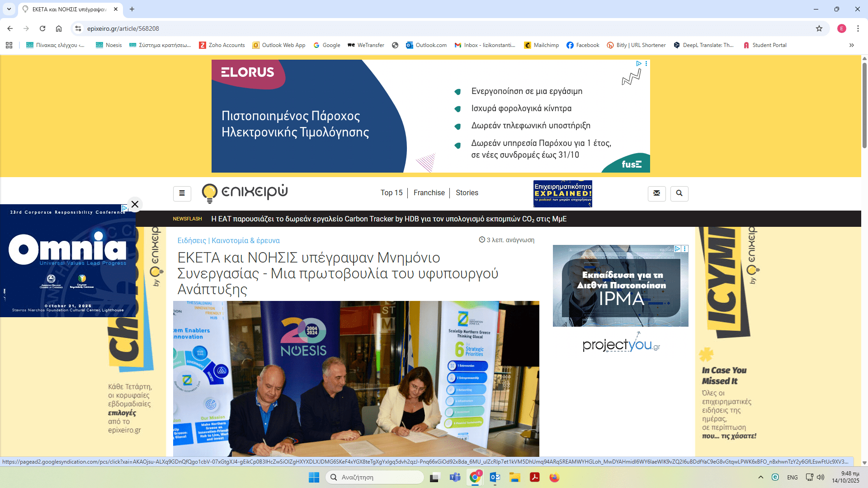
Task: Open the Top 15 menu item
Action: (x=391, y=193)
